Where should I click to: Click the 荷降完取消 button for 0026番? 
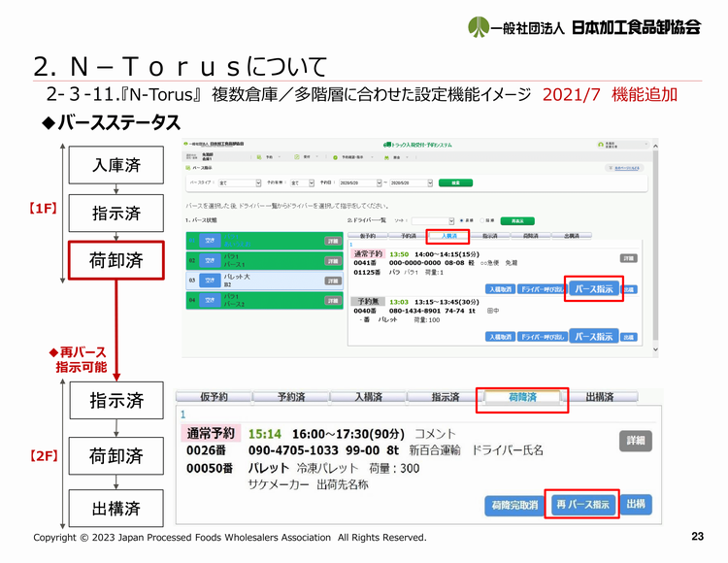click(514, 506)
